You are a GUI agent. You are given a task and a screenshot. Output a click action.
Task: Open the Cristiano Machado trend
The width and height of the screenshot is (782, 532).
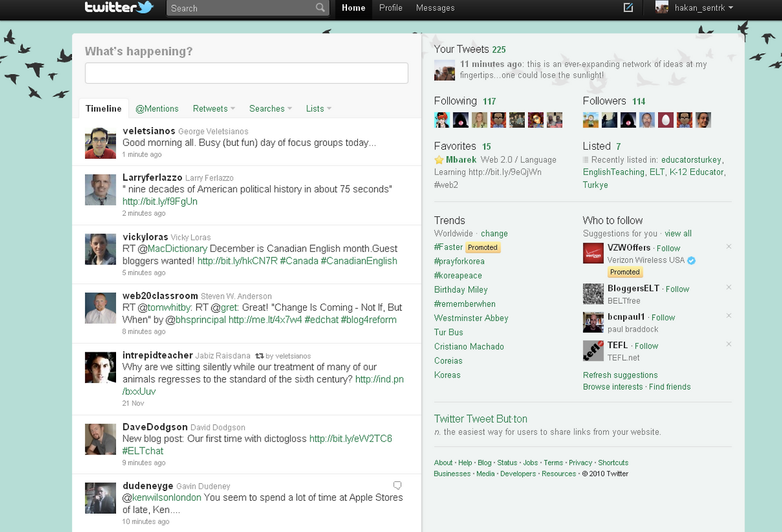tap(469, 347)
